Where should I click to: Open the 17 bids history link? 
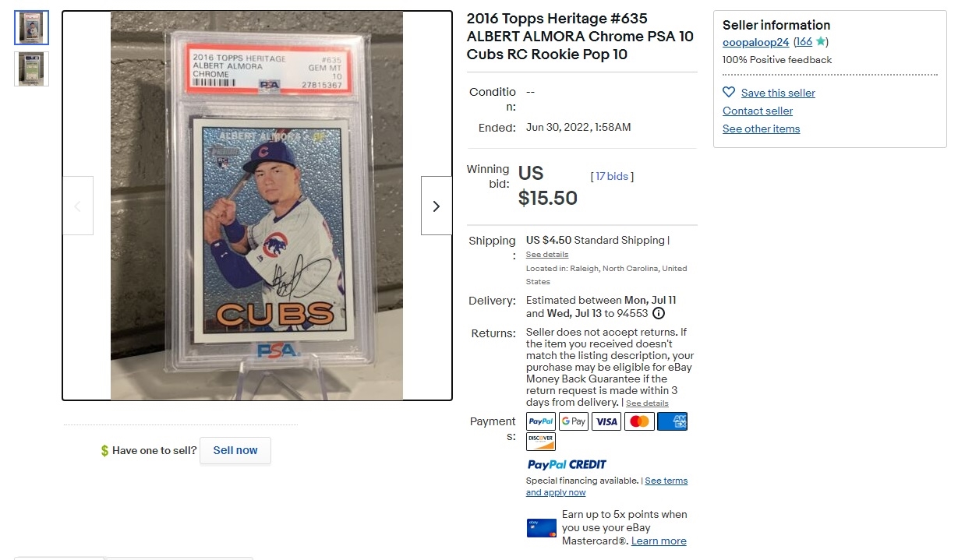pos(612,176)
